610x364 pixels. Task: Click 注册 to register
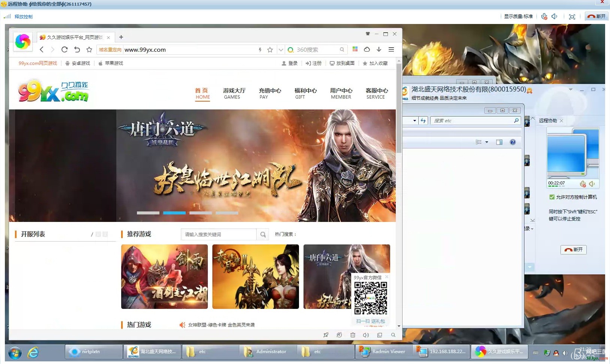[314, 63]
